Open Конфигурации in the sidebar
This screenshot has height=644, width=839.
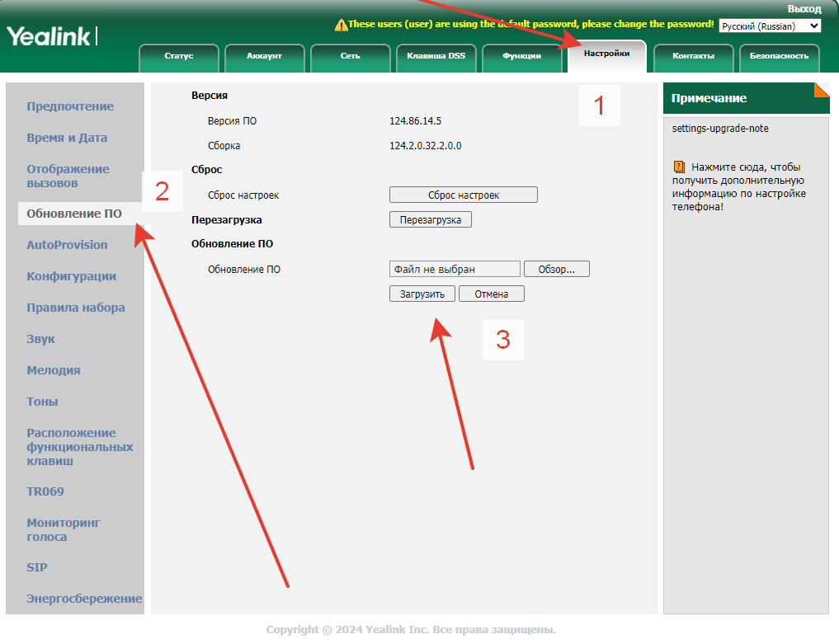click(x=72, y=276)
